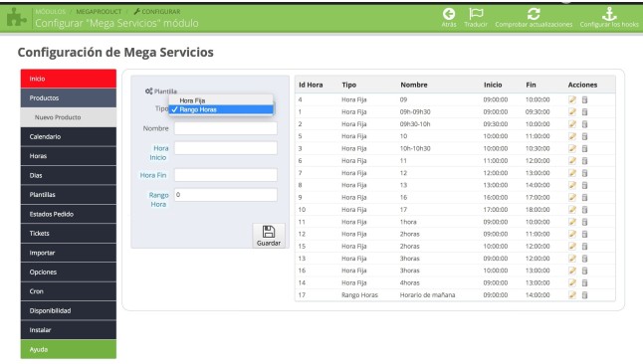
Task: Choose Rango Horas in Tipo dropdown
Action: (221, 109)
